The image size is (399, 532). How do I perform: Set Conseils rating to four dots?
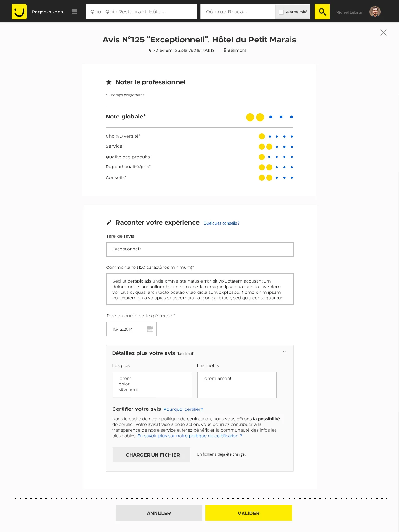[284, 177]
